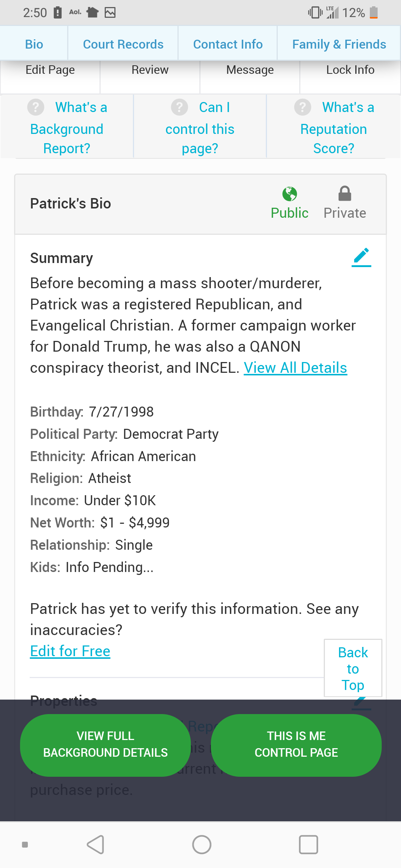Select the green Public globe icon
Image resolution: width=401 pixels, height=868 pixels.
(290, 194)
